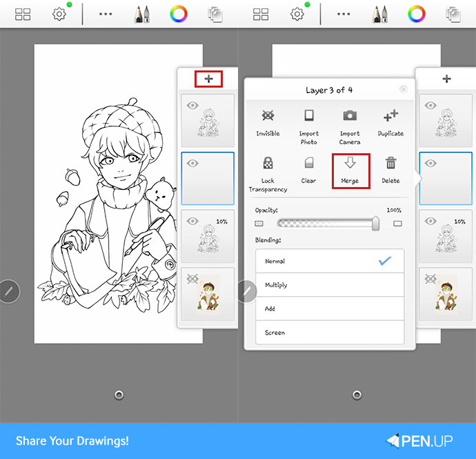The height and width of the screenshot is (459, 476).
Task: Click the 10% opacity label in the left layer panel
Action: point(221,222)
